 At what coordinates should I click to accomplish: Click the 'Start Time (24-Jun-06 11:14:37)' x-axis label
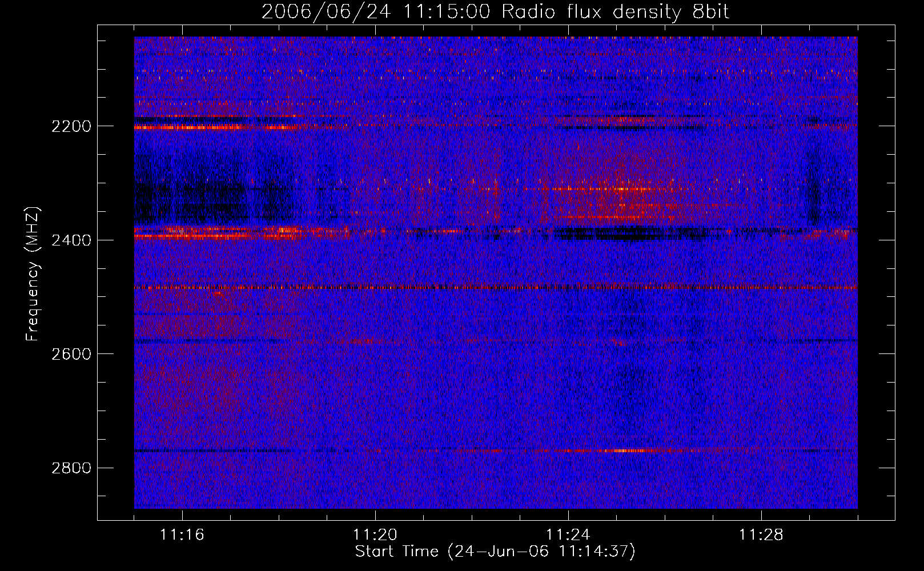pos(495,552)
